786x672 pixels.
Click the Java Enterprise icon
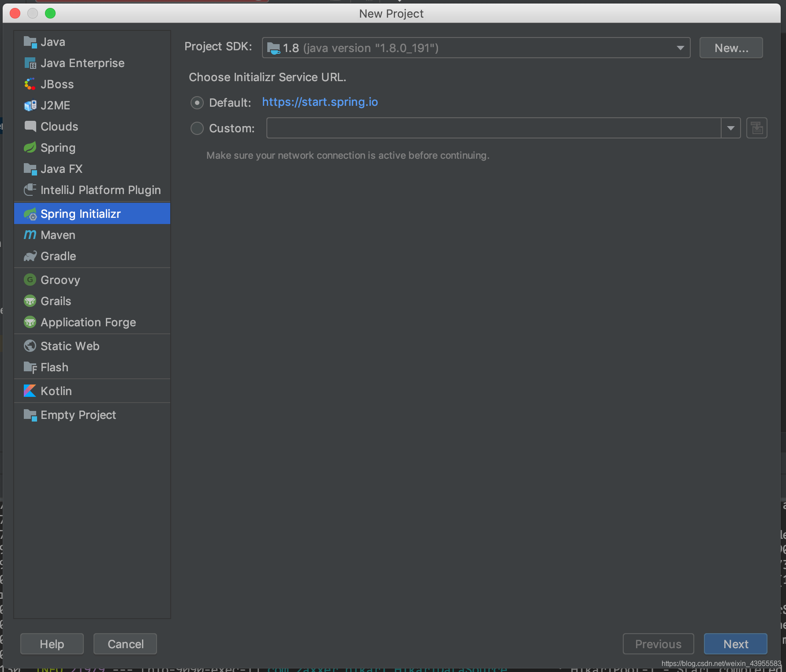coord(30,63)
